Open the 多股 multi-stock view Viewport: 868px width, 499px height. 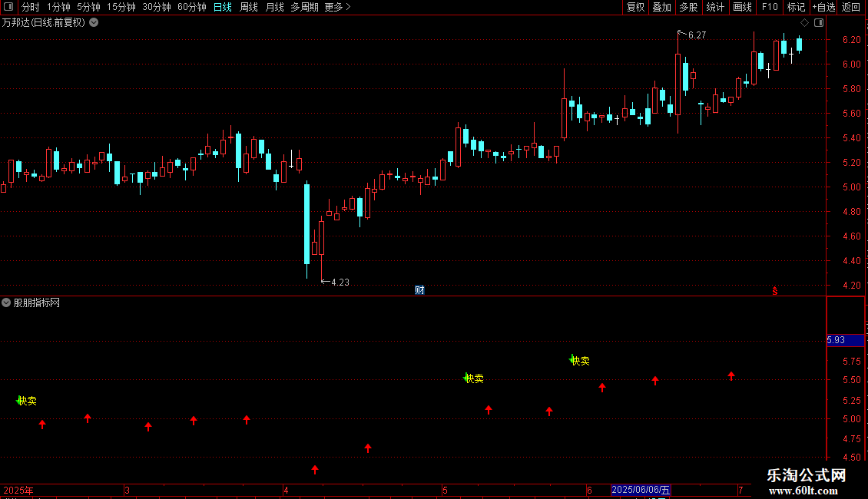tap(689, 7)
